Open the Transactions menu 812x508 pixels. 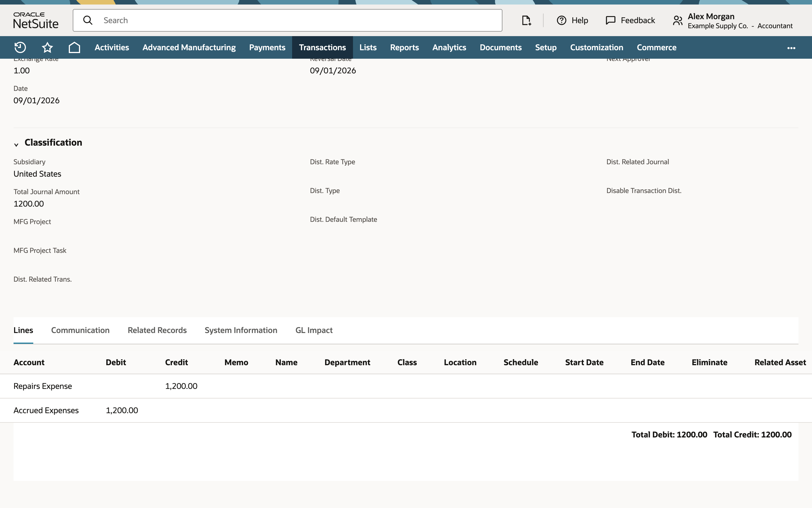click(322, 47)
